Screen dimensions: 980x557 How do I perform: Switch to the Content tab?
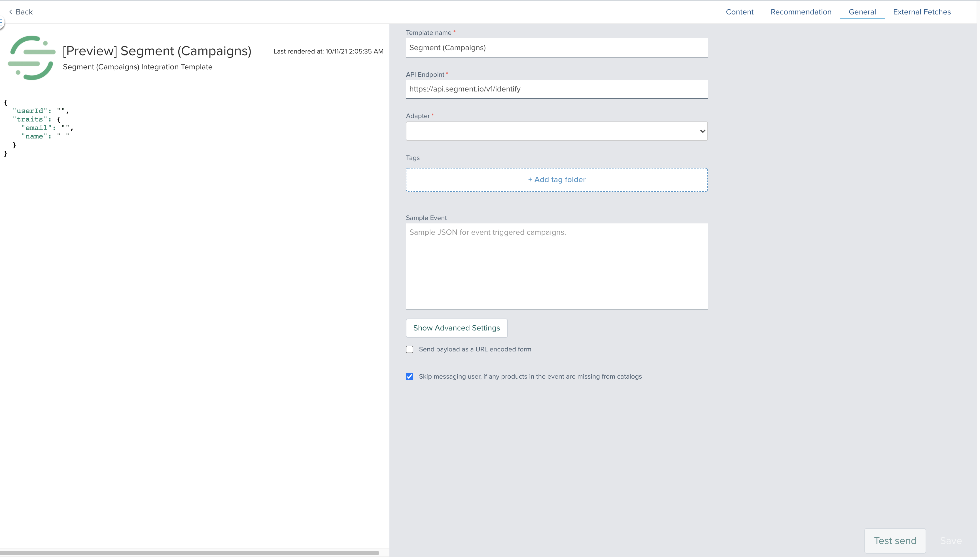[739, 12]
